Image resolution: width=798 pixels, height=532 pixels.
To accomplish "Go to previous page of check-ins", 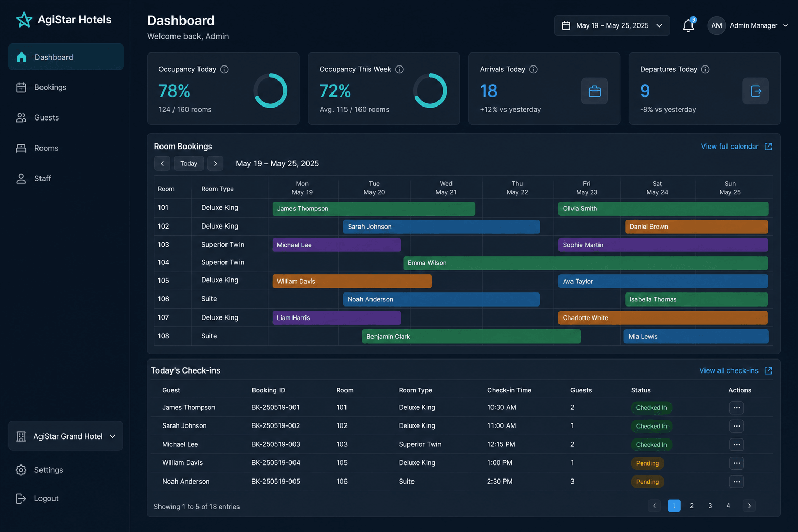I will pos(655,506).
